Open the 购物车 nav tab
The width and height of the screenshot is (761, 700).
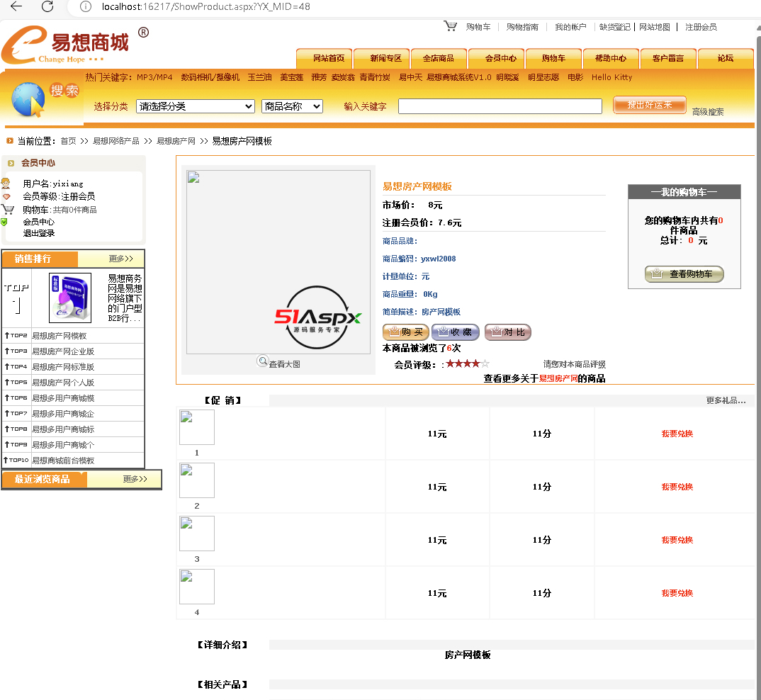coord(553,59)
